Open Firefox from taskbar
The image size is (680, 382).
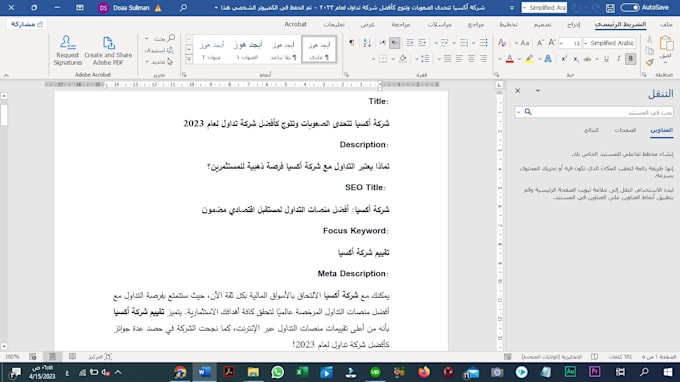[x=424, y=372]
